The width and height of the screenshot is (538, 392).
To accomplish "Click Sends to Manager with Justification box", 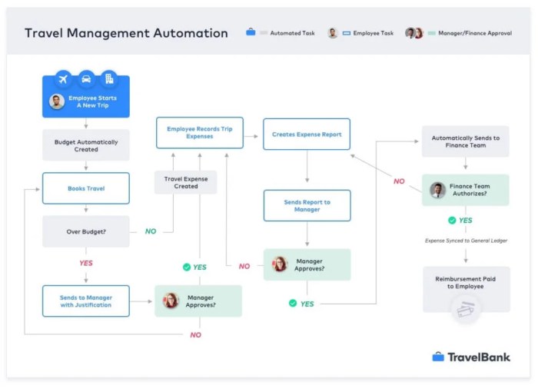I will tap(86, 301).
